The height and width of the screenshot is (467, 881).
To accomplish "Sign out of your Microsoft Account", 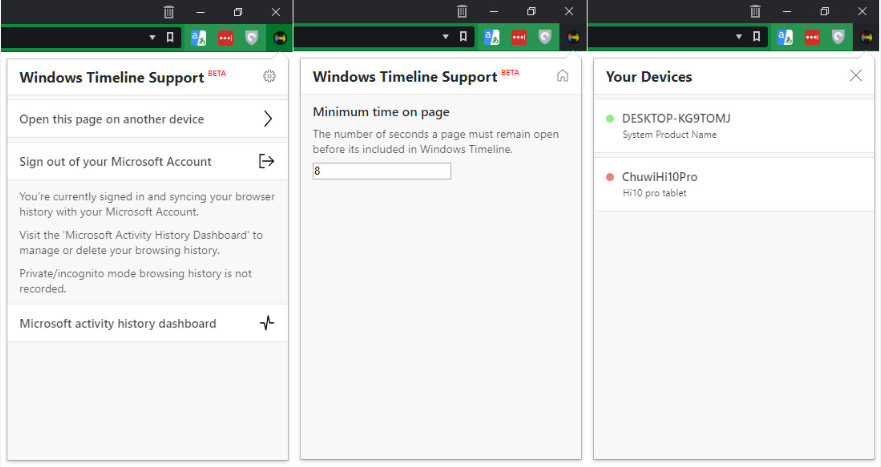I will 148,161.
